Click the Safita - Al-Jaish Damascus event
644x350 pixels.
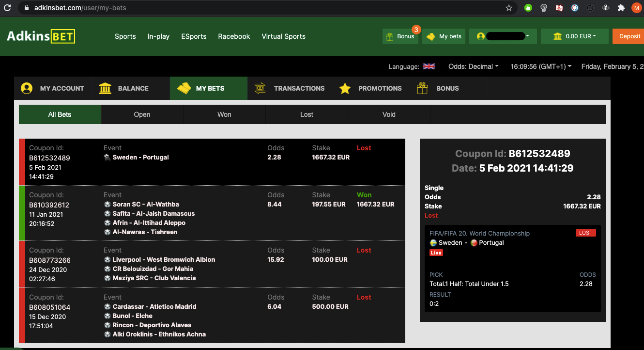[153, 214]
